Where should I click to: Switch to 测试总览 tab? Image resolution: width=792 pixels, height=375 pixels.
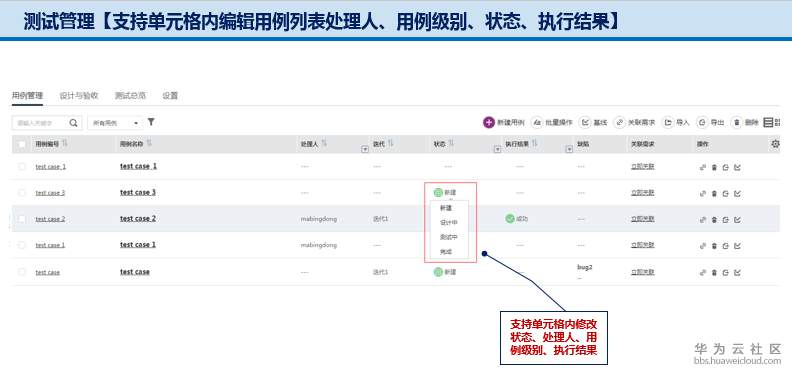coord(130,96)
